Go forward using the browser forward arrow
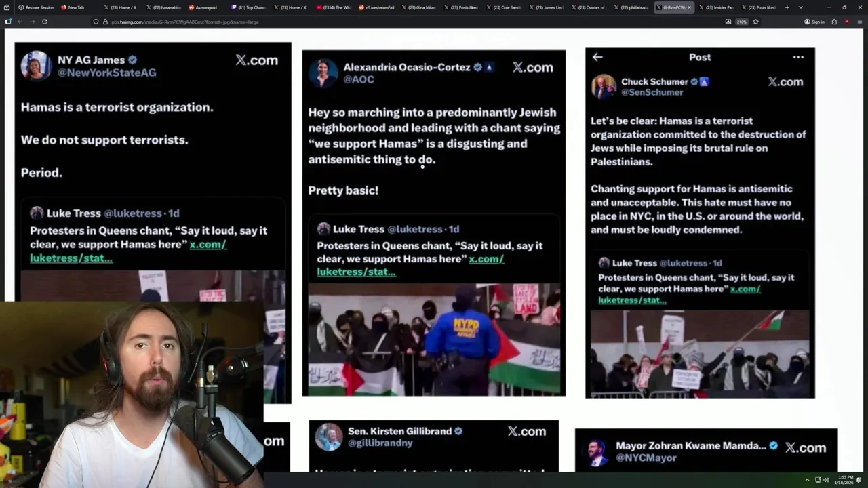The width and height of the screenshot is (868, 488). point(32,22)
